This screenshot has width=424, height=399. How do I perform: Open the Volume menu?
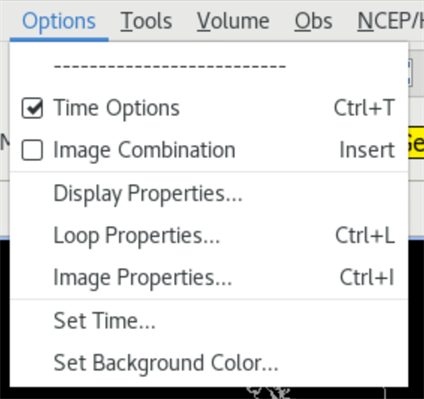click(x=233, y=21)
